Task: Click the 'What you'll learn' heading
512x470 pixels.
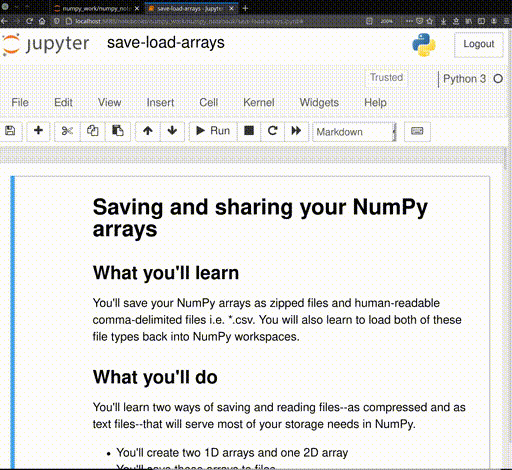Action: pyautogui.click(x=166, y=273)
